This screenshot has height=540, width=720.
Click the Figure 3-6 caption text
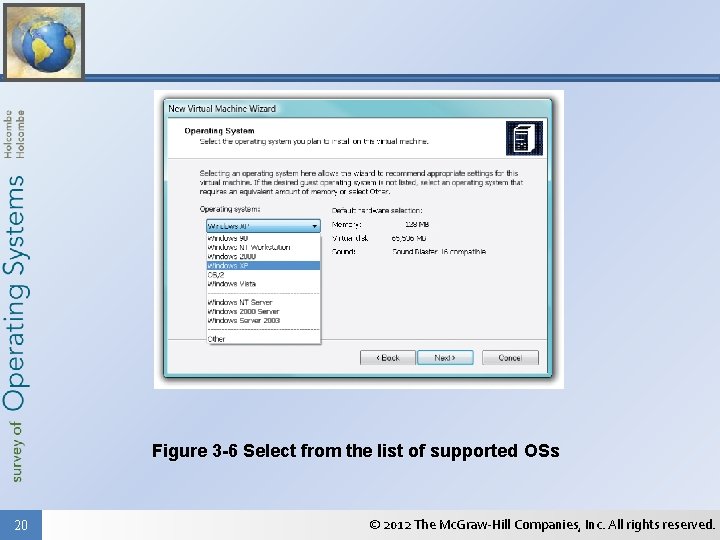click(355, 450)
